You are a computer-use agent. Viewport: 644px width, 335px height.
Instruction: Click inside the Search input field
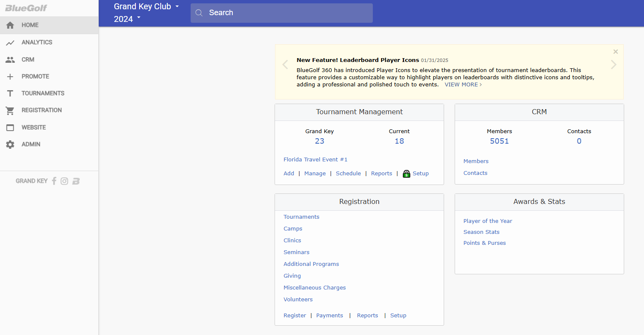[282, 13]
